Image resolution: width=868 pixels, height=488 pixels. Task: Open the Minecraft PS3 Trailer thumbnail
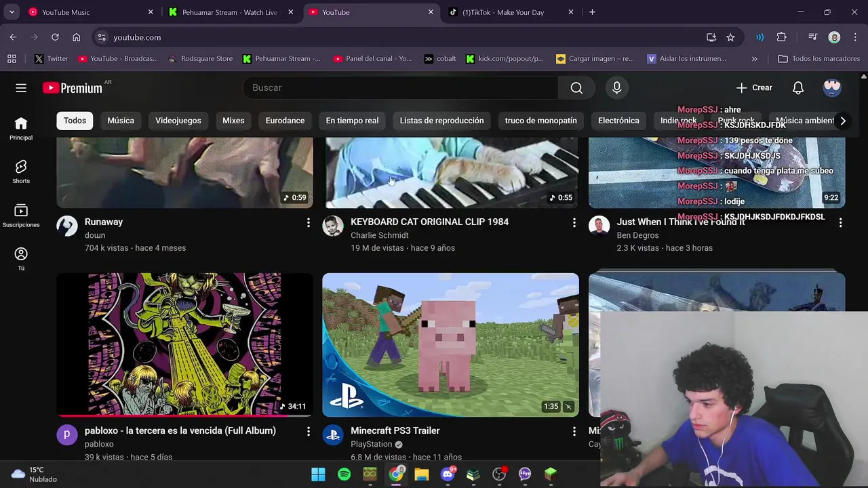450,345
